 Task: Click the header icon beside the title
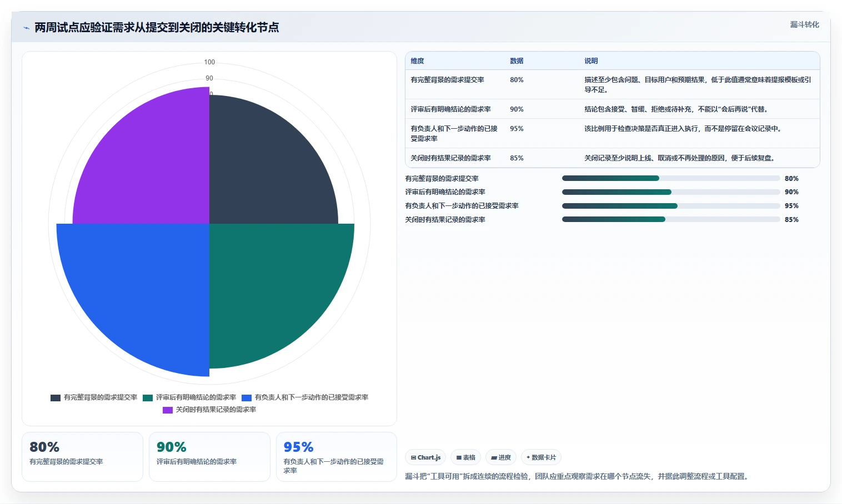tap(26, 28)
